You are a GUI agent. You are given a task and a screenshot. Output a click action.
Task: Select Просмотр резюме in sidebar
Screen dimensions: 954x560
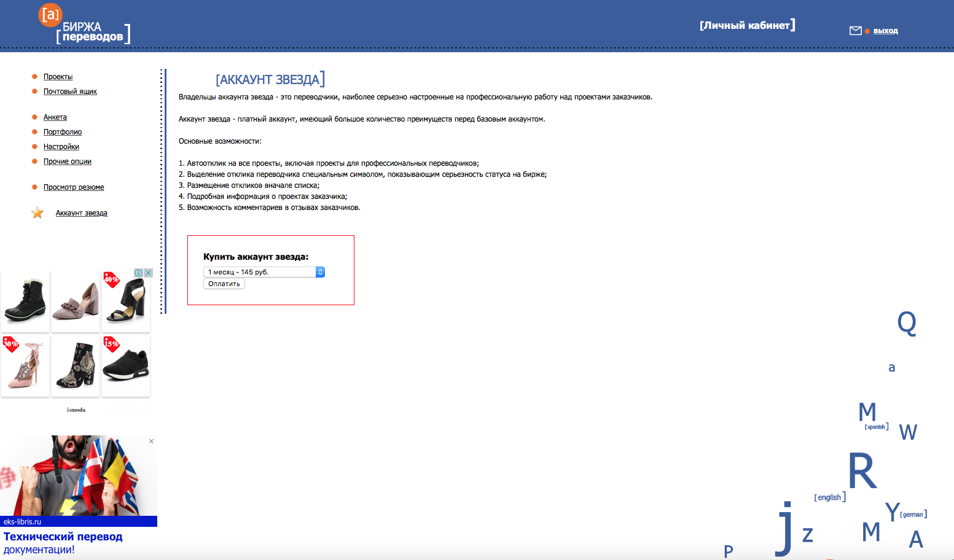[x=74, y=187]
